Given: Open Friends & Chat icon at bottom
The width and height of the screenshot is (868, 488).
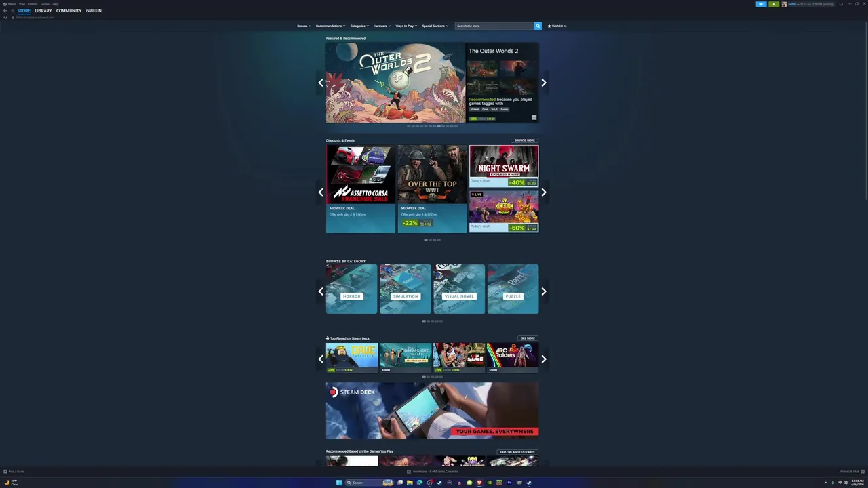Looking at the screenshot, I should (x=863, y=472).
